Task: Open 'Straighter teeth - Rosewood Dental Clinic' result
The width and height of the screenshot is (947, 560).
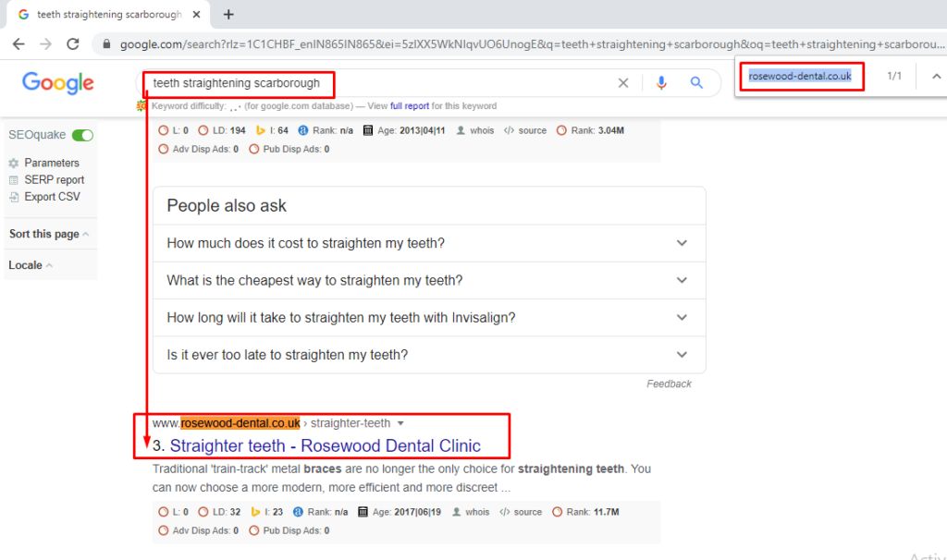Action: (x=325, y=446)
